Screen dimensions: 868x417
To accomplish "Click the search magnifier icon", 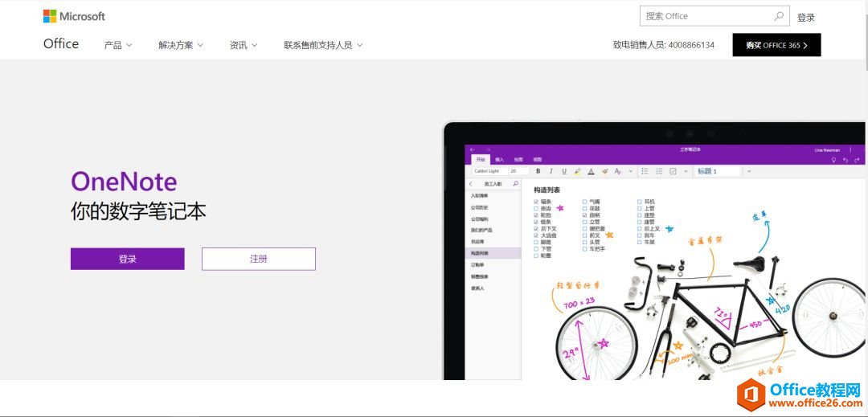I will (779, 16).
